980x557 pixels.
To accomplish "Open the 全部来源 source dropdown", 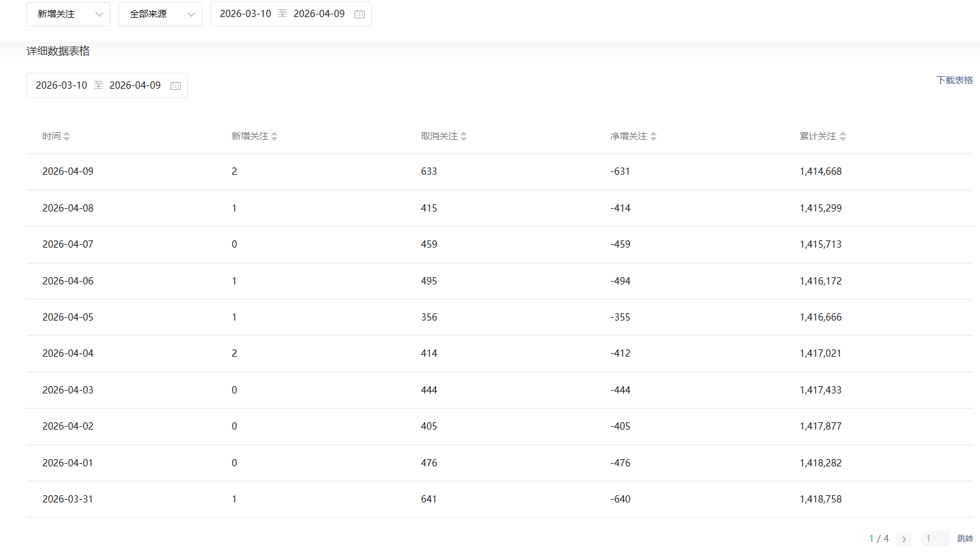I will click(x=160, y=14).
